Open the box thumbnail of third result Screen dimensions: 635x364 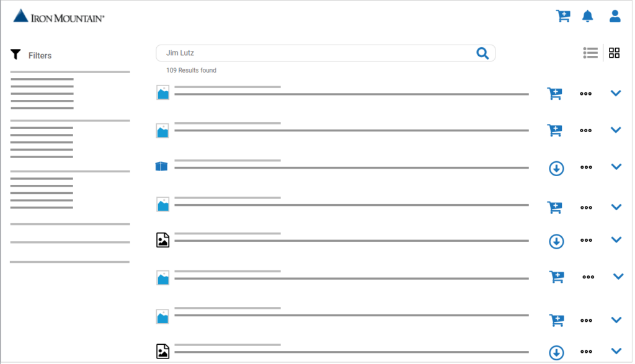pyautogui.click(x=162, y=166)
